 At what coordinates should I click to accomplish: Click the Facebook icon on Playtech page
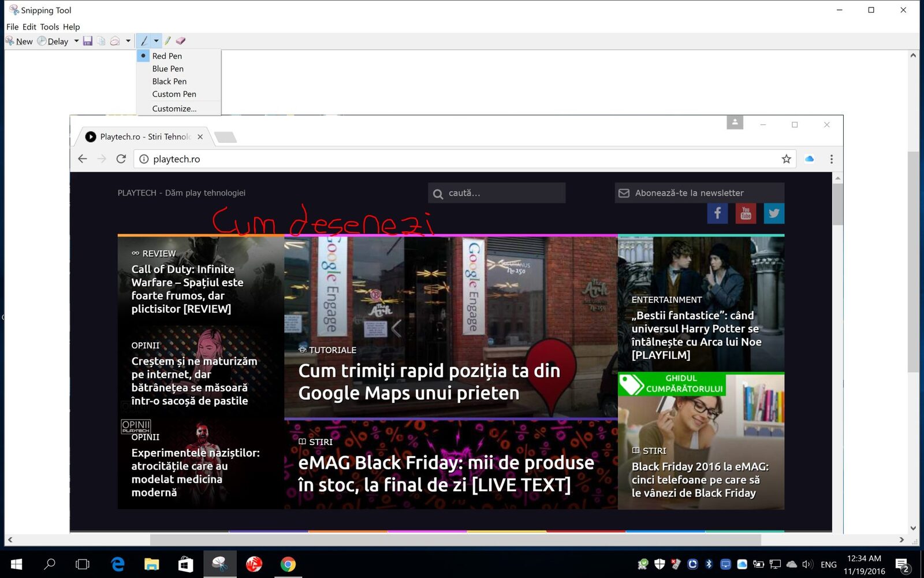point(717,213)
